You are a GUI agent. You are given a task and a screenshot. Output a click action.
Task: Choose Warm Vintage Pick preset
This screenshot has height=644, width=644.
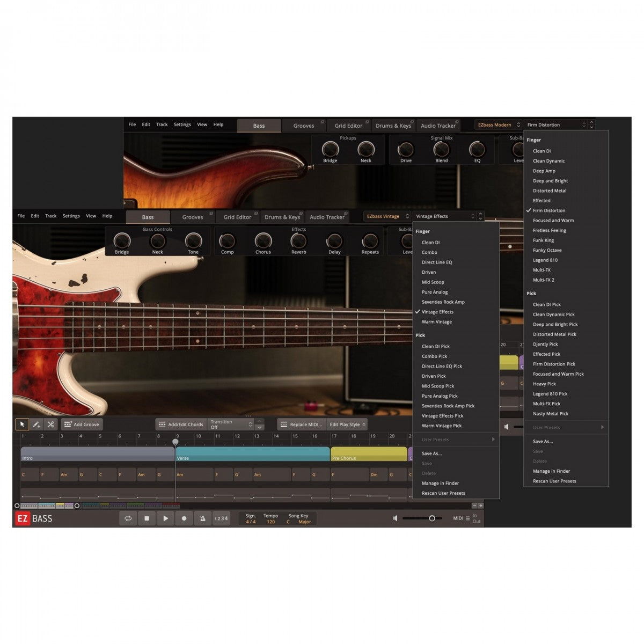click(456, 426)
